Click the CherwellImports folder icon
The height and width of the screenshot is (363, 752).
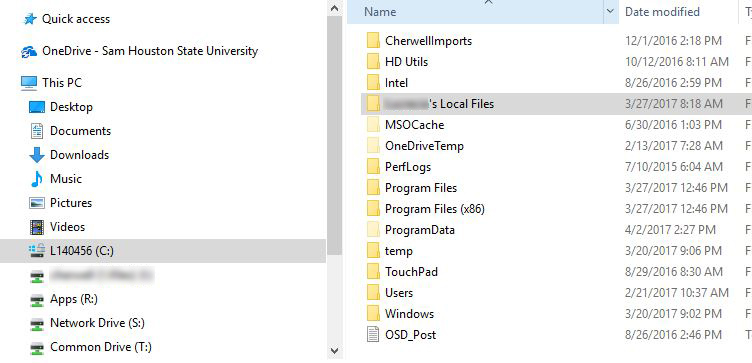pyautogui.click(x=374, y=41)
